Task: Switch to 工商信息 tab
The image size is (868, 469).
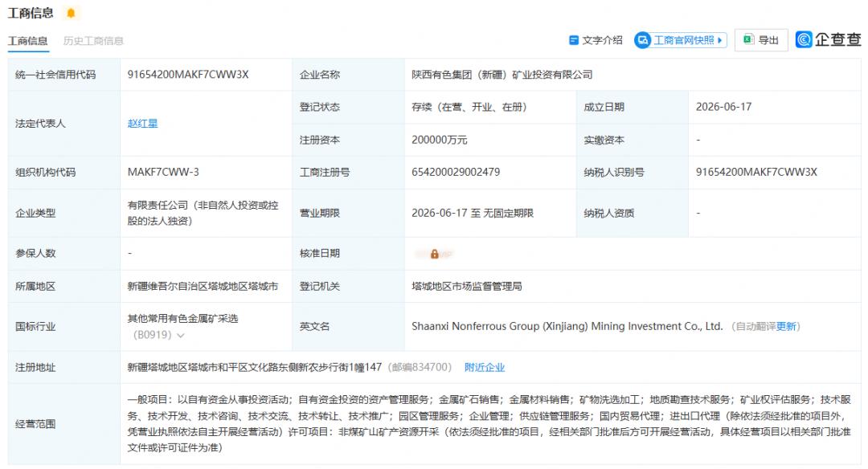Action: click(27, 41)
